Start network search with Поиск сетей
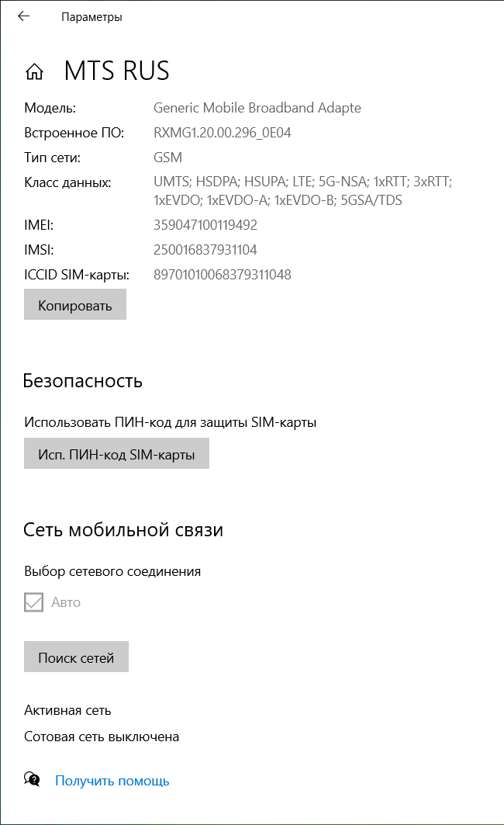Image resolution: width=504 pixels, height=825 pixels. pyautogui.click(x=76, y=657)
